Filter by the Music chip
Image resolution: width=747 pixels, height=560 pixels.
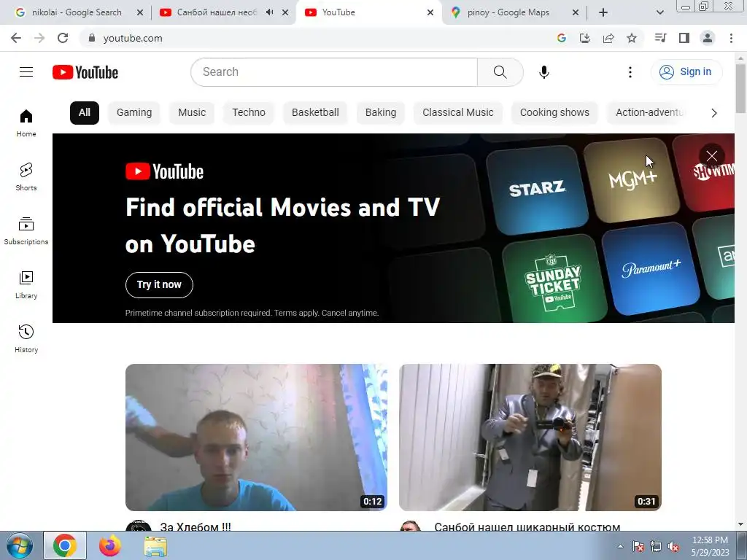192,113
